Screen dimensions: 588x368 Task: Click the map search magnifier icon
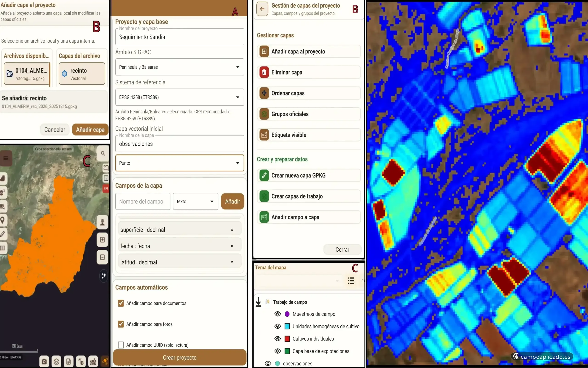tap(103, 153)
